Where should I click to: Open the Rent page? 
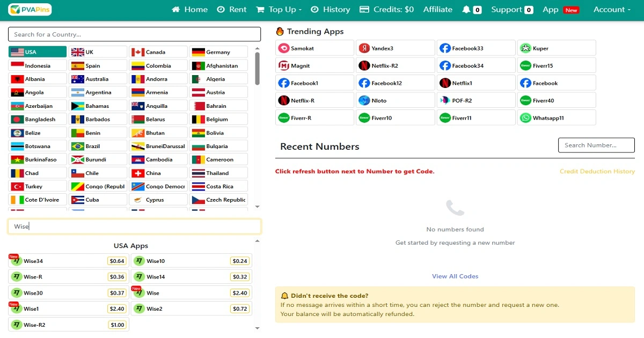[232, 10]
